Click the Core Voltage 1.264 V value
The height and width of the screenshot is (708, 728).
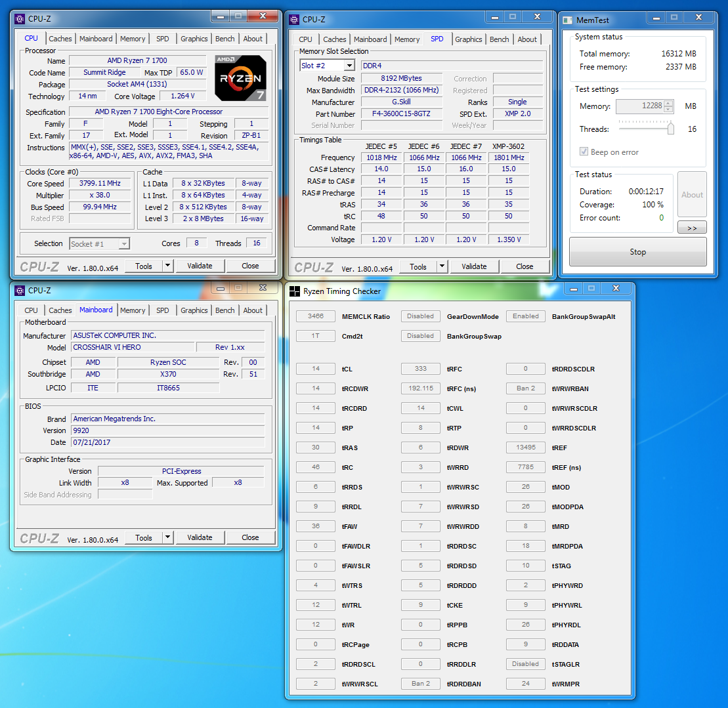click(x=183, y=96)
